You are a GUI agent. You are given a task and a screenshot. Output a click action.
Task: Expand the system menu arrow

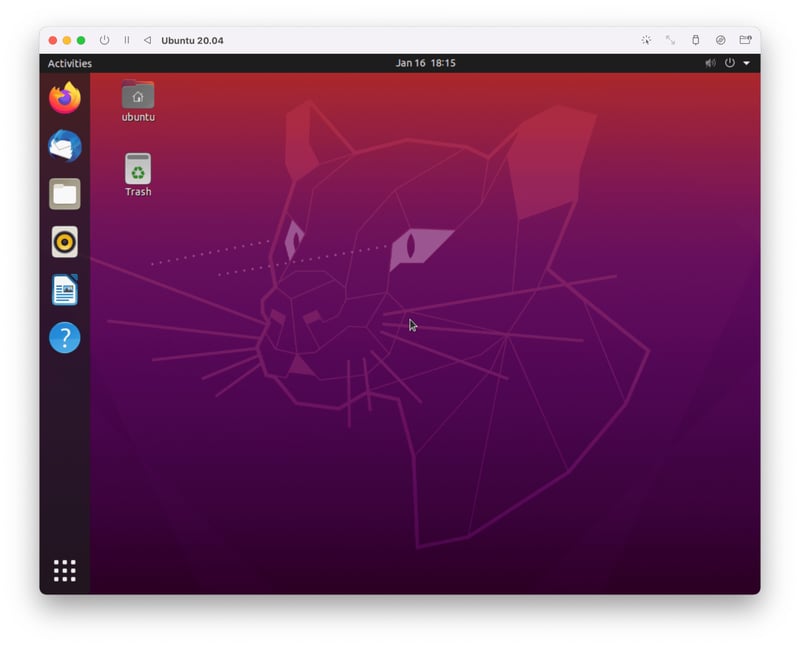coord(746,63)
